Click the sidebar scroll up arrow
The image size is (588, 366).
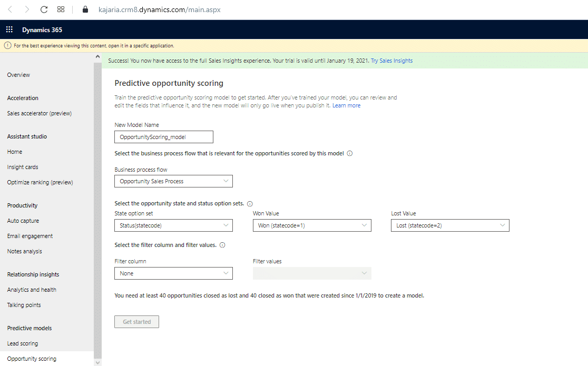(97, 57)
